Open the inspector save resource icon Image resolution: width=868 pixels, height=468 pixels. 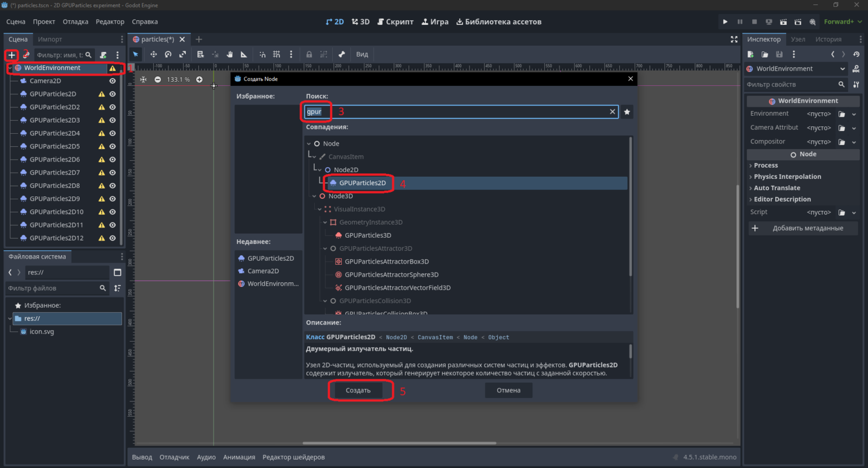tap(779, 54)
